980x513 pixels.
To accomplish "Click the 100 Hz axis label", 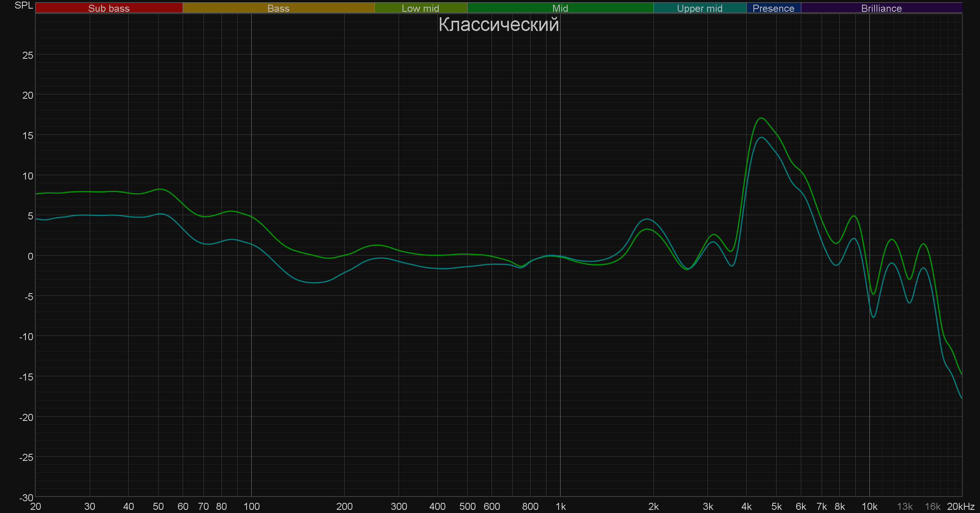I will (251, 507).
